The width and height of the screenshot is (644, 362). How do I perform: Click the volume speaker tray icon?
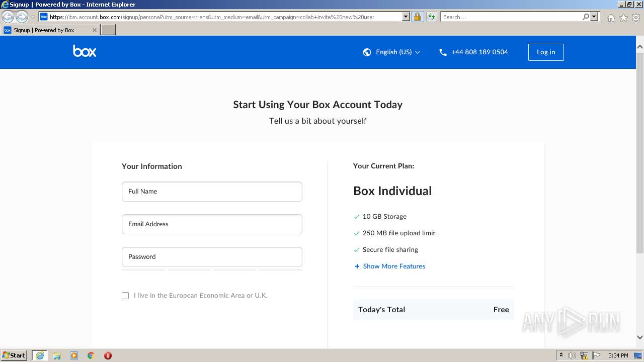(x=572, y=355)
